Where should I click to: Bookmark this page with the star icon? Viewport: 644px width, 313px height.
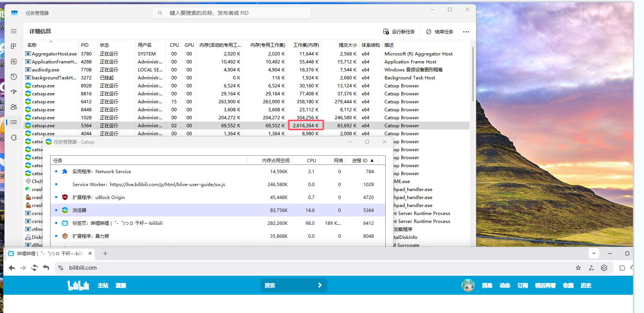click(x=578, y=268)
